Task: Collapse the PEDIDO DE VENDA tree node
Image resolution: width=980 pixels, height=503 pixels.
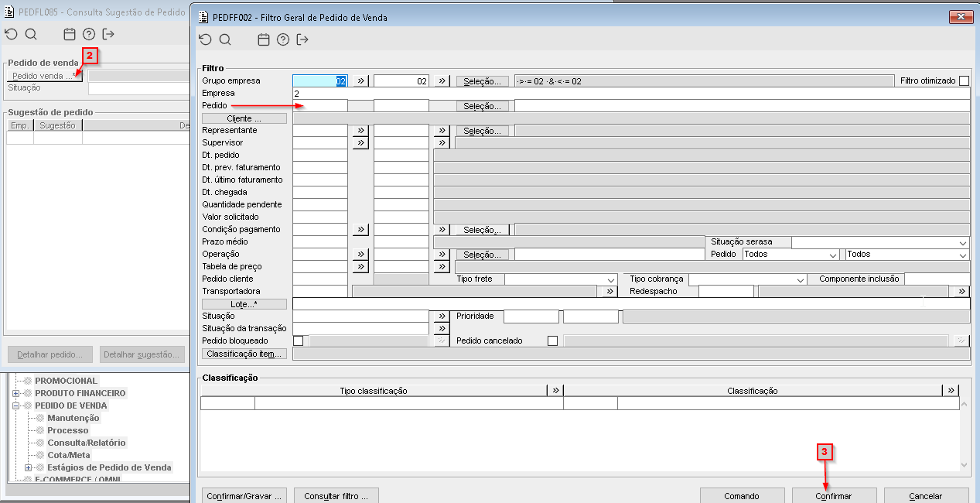Action: point(15,405)
